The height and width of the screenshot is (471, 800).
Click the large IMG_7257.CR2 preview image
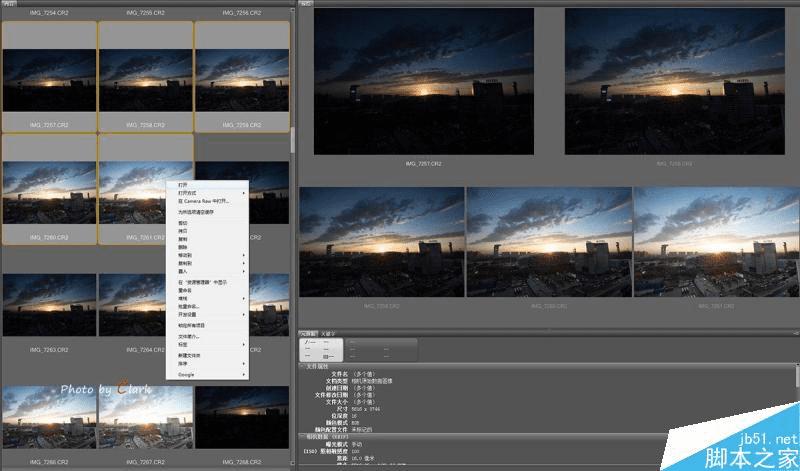coord(424,80)
